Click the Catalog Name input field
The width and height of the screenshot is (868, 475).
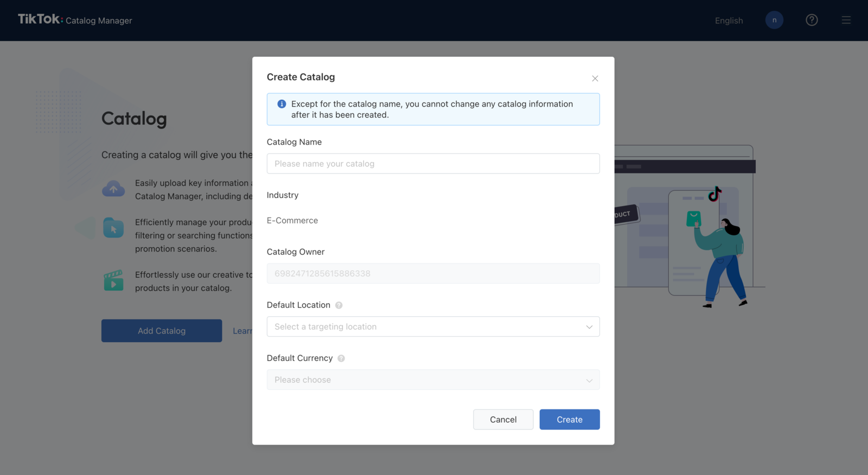click(x=433, y=164)
